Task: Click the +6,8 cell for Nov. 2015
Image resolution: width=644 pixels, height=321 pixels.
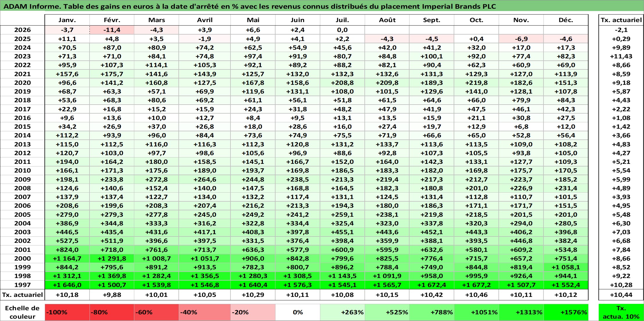Action: [521, 127]
